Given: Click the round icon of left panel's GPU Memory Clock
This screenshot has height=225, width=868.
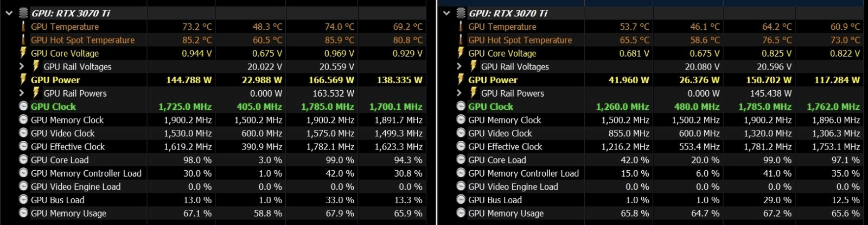Looking at the screenshot, I should (23, 120).
